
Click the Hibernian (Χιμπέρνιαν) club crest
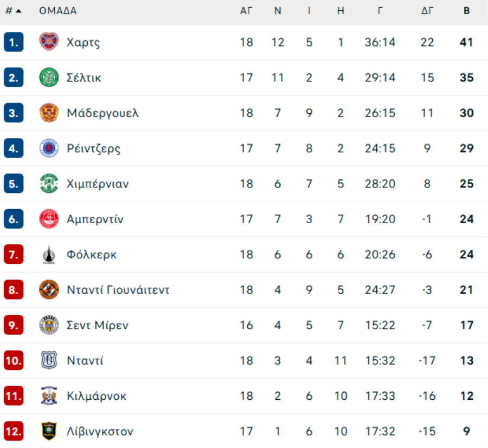49,184
